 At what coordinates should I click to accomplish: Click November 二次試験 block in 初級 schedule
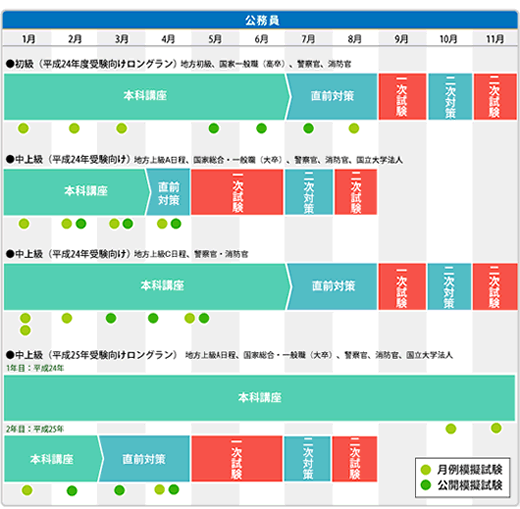[x=495, y=96]
